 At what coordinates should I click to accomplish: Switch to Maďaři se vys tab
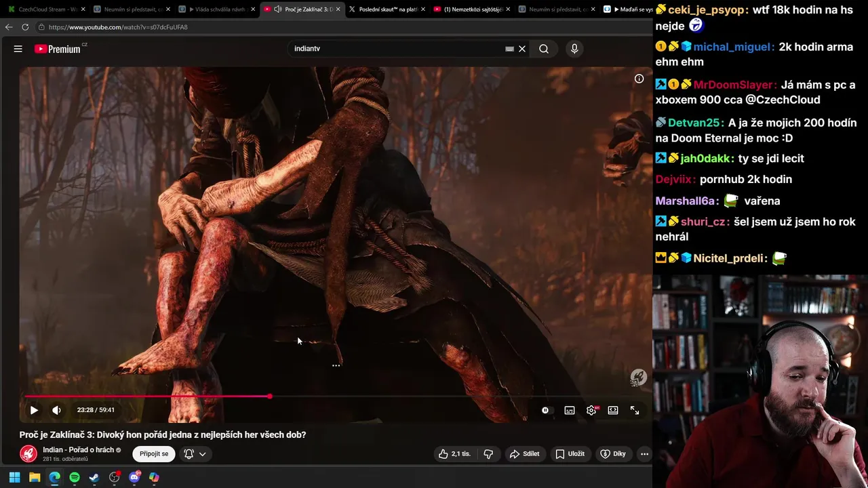[x=627, y=9]
